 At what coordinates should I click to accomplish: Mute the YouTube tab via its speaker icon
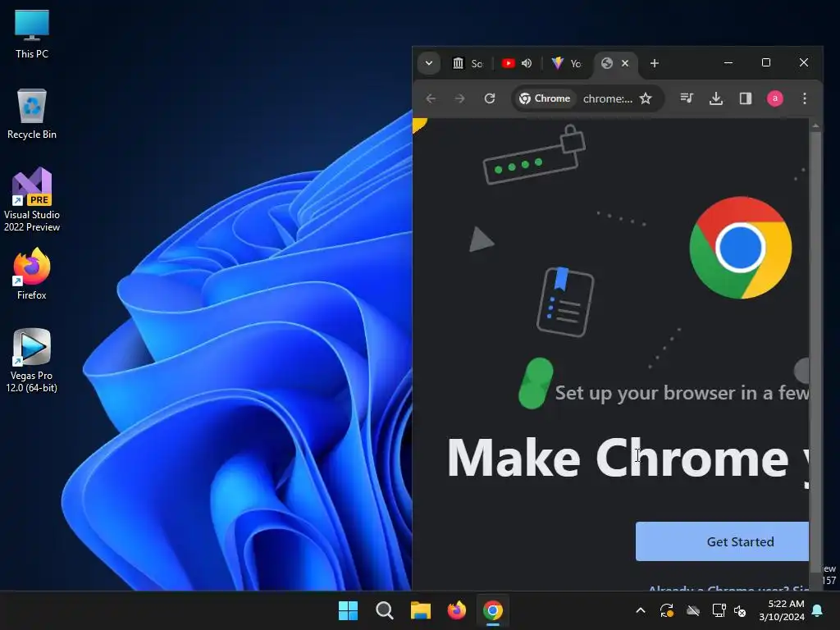coord(527,63)
